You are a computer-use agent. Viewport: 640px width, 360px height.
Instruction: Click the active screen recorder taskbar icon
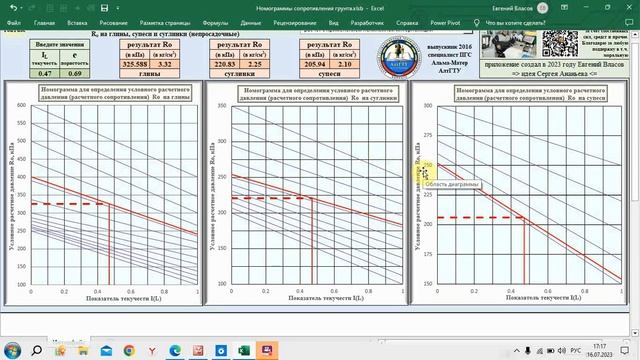267,350
